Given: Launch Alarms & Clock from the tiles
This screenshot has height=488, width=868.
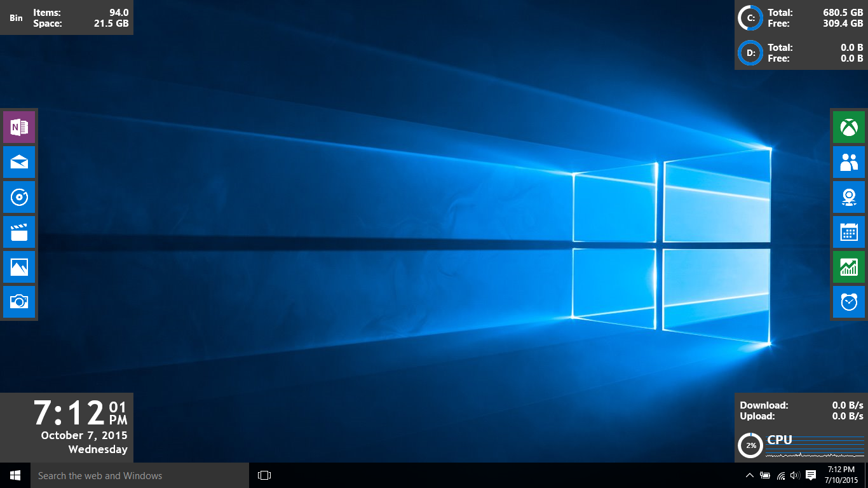Looking at the screenshot, I should [x=848, y=302].
